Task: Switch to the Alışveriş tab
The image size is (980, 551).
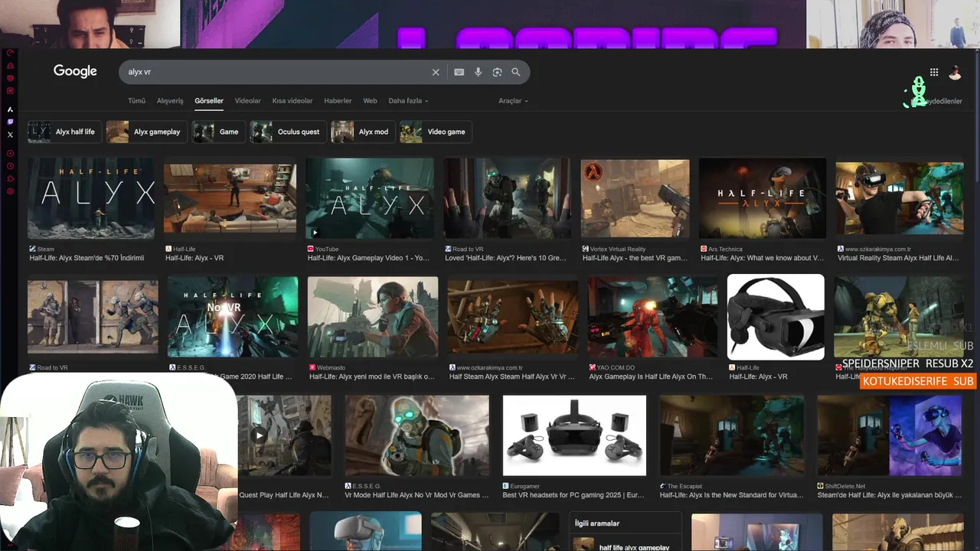Action: click(x=170, y=101)
